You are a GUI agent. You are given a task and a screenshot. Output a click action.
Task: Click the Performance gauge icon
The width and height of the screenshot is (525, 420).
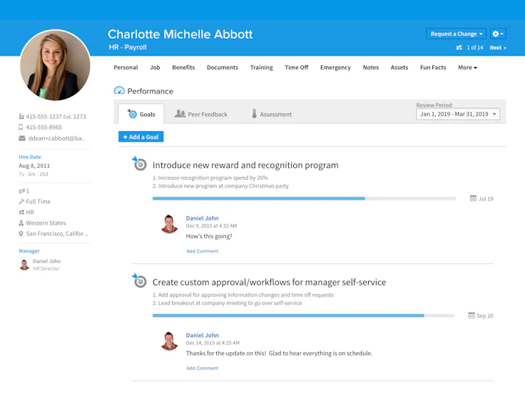click(x=119, y=91)
